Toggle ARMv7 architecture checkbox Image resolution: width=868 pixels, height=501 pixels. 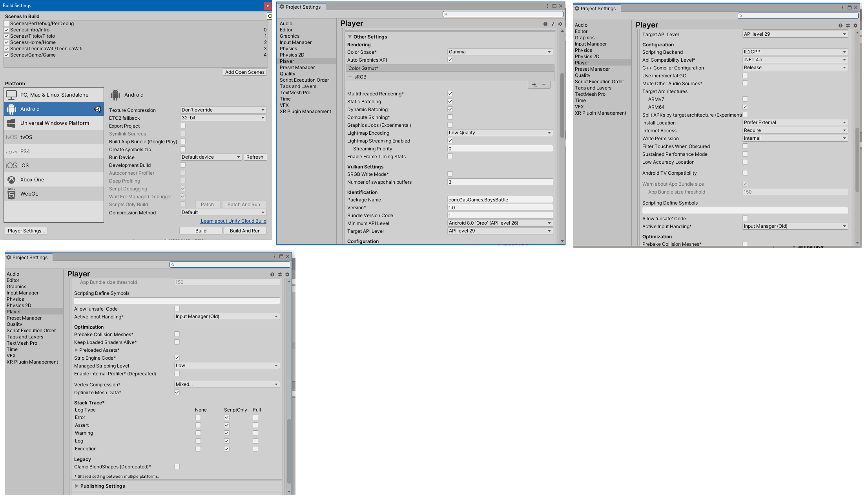[x=745, y=99]
